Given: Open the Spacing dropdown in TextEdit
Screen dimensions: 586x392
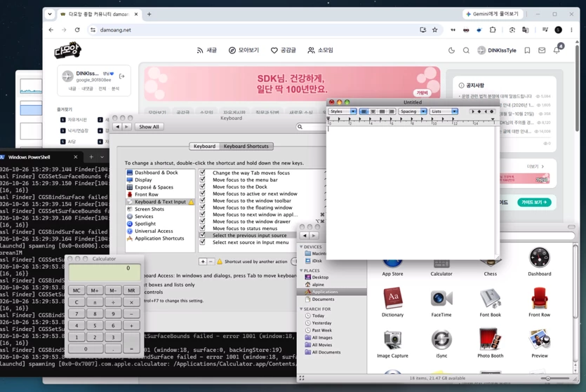Looking at the screenshot, I should [413, 111].
